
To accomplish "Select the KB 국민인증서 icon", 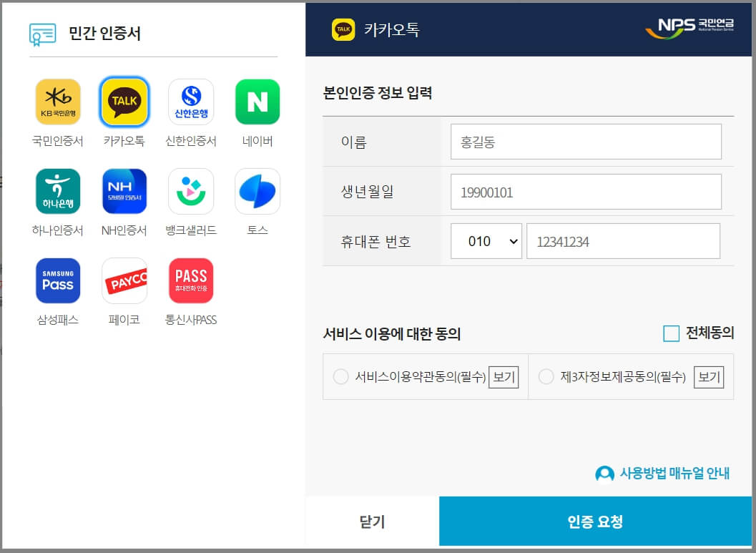I will 58,102.
